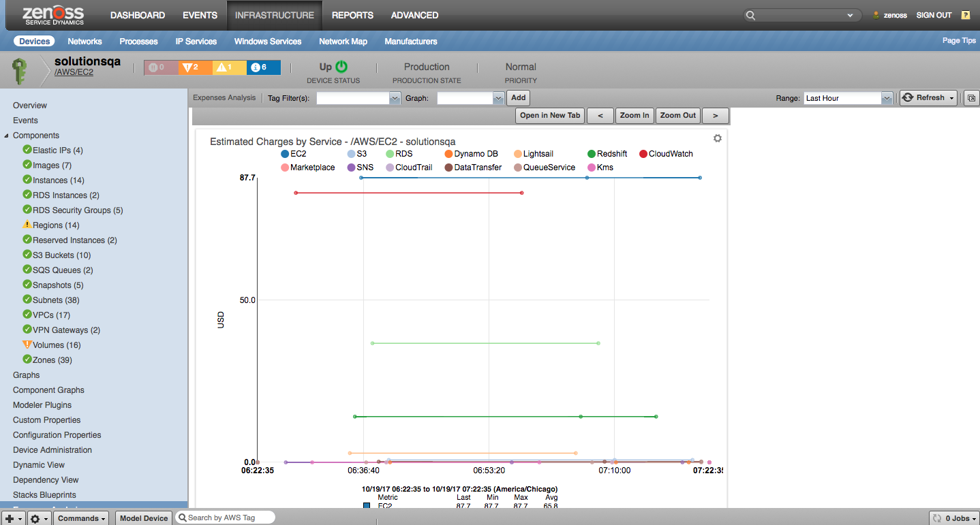The width and height of the screenshot is (980, 525).
Task: Select the Networks sub-tab
Action: [x=85, y=42]
